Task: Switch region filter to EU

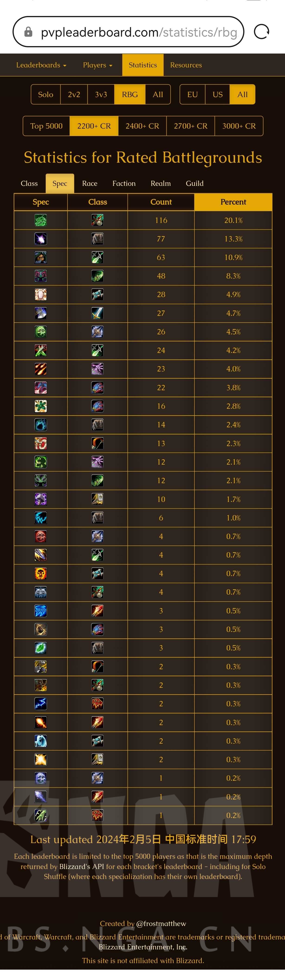Action: [x=192, y=94]
